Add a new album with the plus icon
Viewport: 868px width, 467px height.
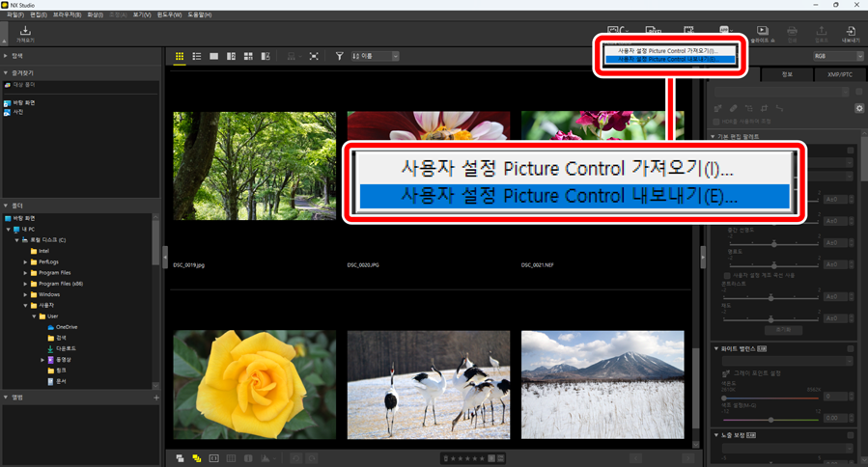[x=156, y=397]
